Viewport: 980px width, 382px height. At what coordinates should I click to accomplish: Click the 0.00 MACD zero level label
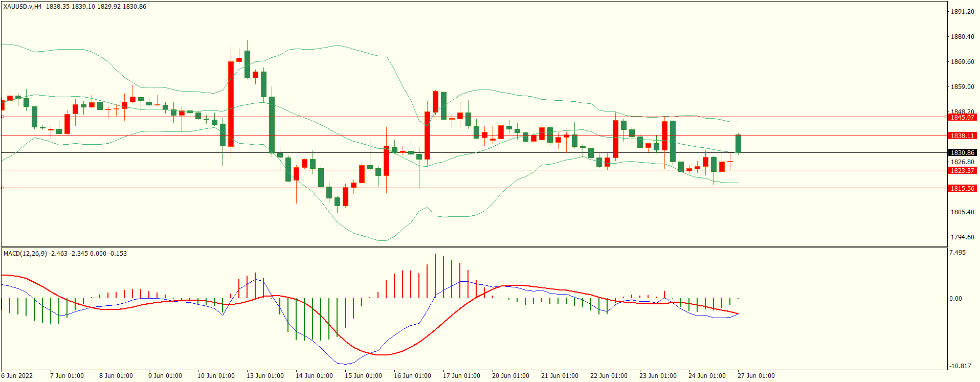tap(955, 299)
